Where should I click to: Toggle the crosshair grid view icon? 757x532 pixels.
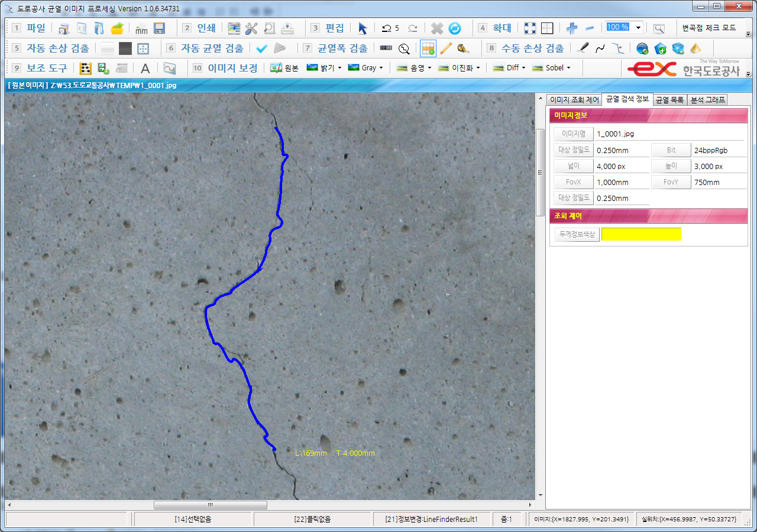coord(548,28)
